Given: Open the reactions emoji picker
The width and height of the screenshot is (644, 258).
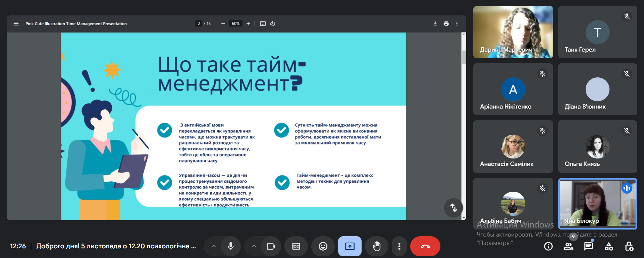Looking at the screenshot, I should [323, 246].
